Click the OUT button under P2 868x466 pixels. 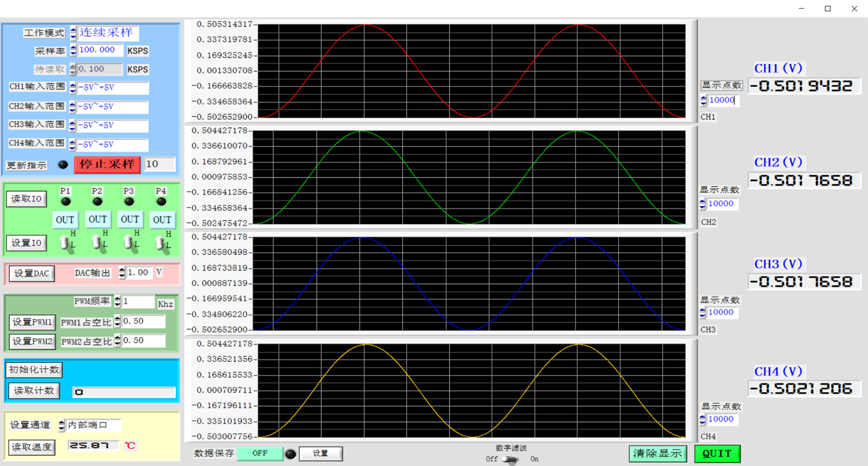click(97, 220)
